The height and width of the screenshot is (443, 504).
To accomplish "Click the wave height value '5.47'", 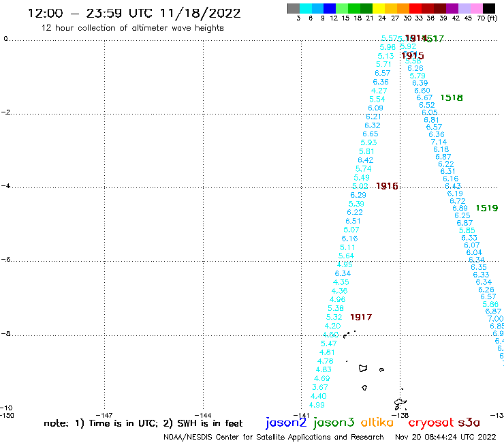I will [329, 343].
